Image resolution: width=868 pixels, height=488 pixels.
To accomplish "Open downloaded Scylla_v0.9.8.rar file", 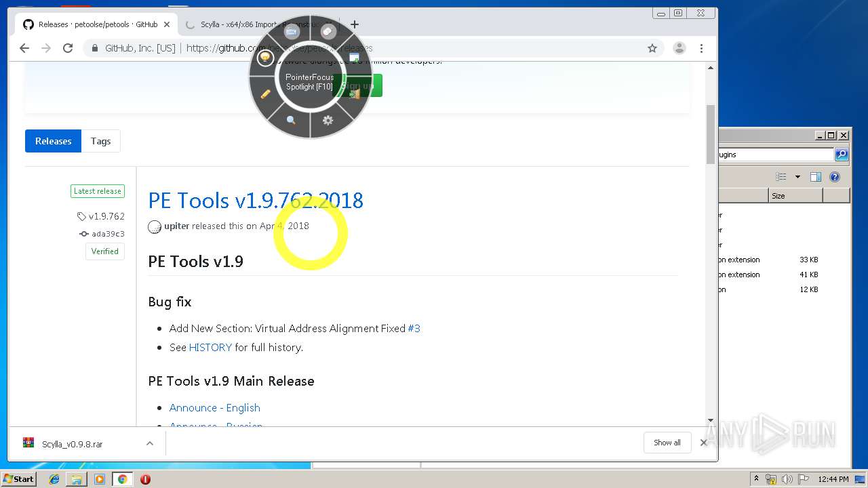I will point(72,444).
